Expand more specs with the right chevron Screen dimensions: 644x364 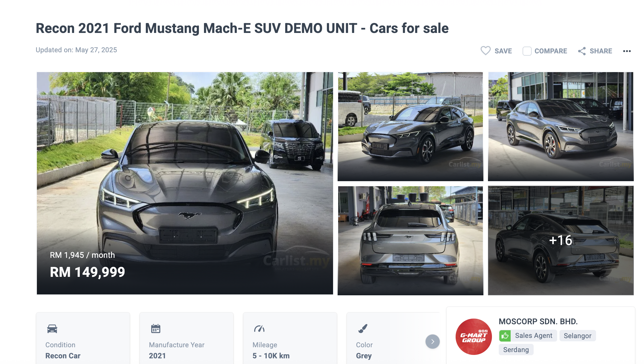coord(432,342)
